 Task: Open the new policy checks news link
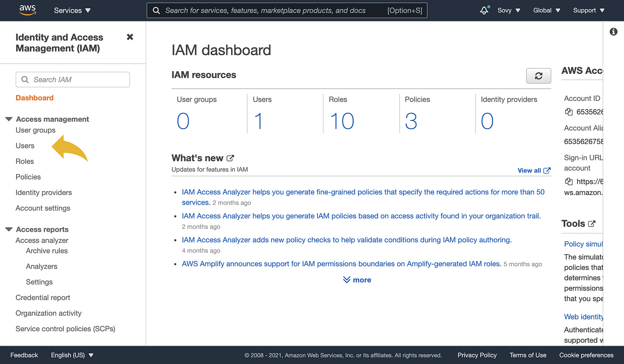click(347, 240)
